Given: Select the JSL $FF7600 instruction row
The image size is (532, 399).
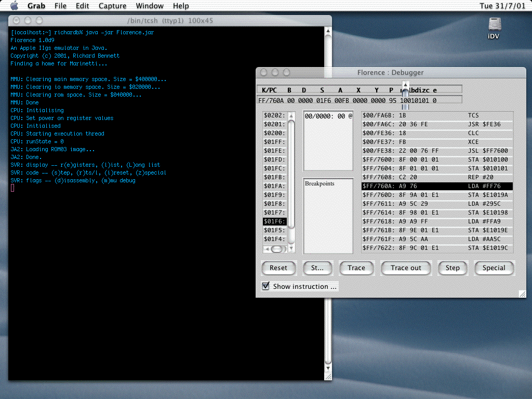Looking at the screenshot, I should coord(437,151).
